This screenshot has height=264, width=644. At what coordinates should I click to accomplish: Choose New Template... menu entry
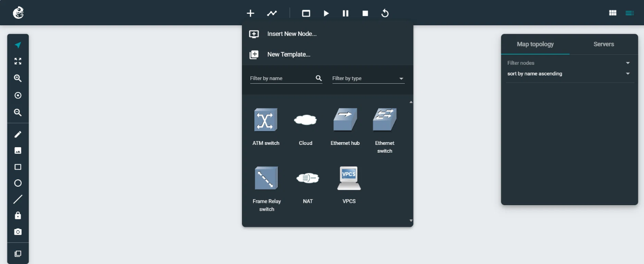click(x=328, y=54)
